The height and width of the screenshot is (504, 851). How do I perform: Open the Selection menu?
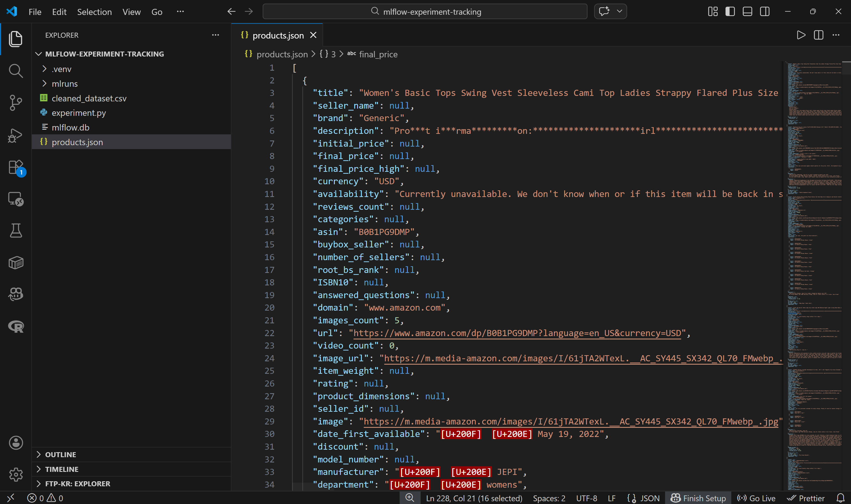tap(94, 12)
